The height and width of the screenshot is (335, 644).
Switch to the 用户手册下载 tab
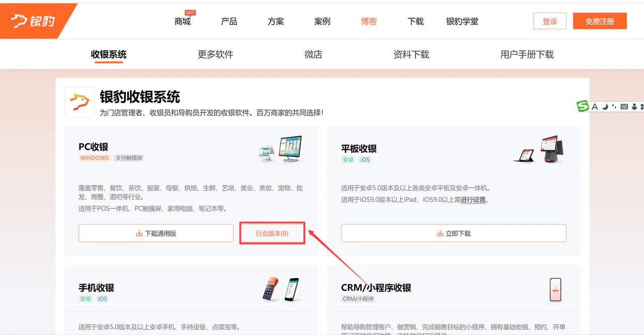pyautogui.click(x=527, y=54)
